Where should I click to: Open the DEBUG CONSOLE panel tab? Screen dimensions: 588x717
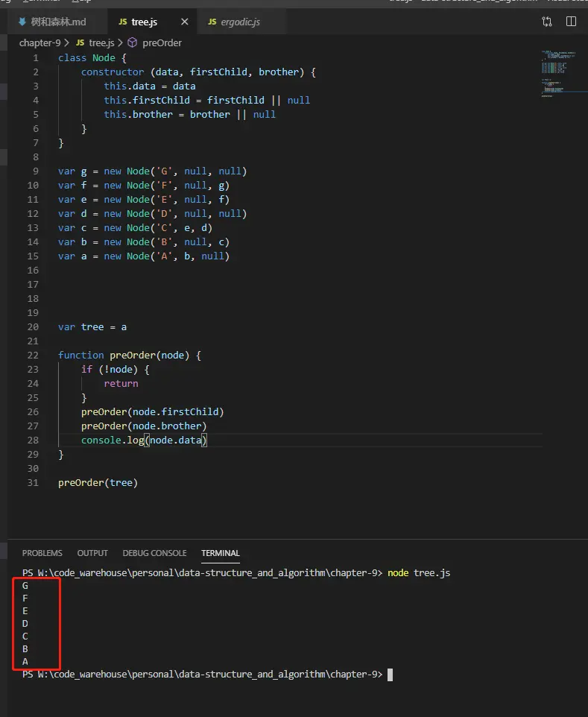(x=154, y=553)
